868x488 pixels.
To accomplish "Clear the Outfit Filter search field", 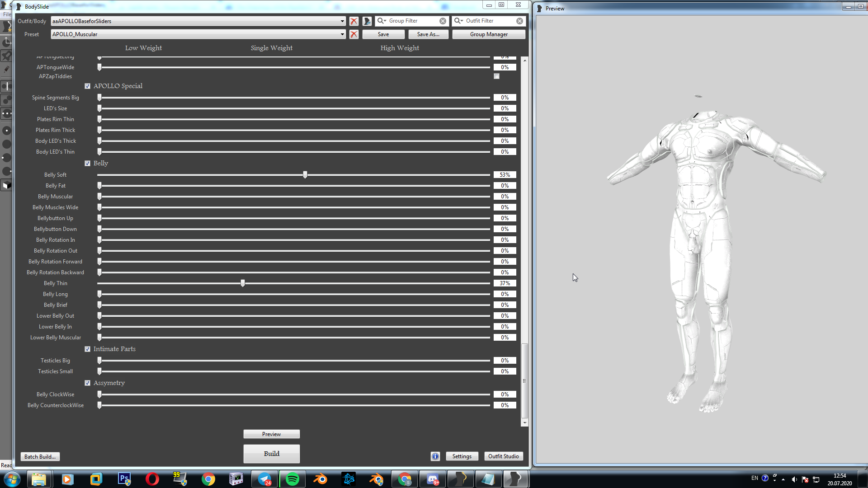I will (520, 21).
